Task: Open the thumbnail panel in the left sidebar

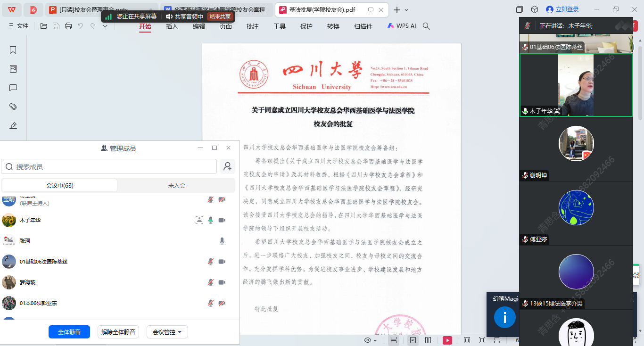Action: (13, 69)
